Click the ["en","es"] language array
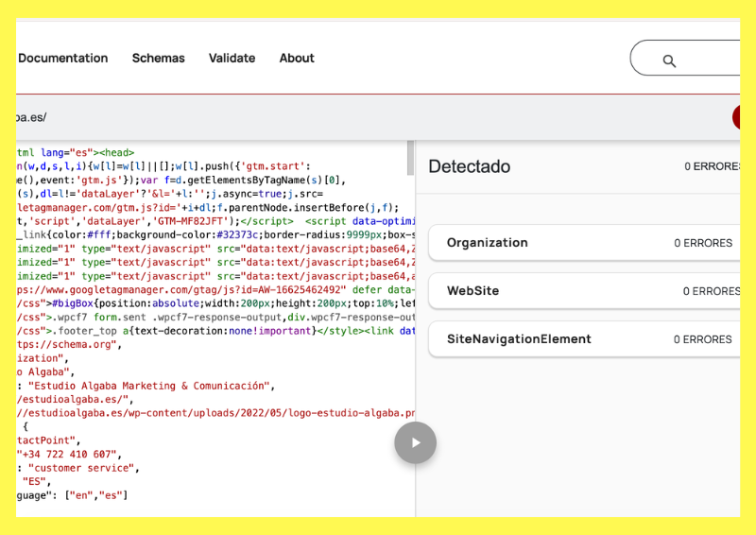This screenshot has width=756, height=535. pyautogui.click(x=96, y=495)
